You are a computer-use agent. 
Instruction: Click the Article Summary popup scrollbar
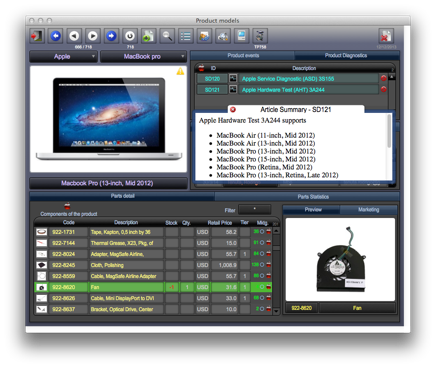[389, 131]
